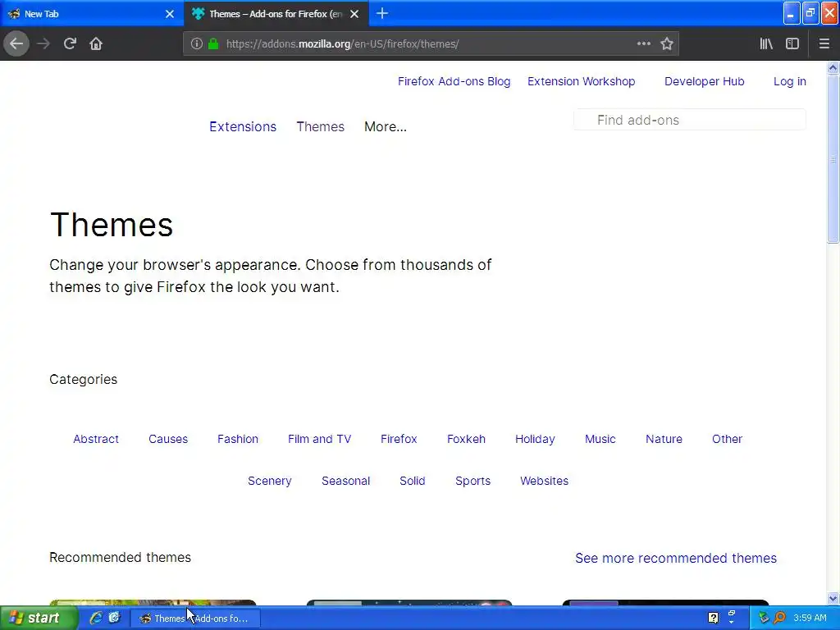Click the 3:59 AM clock
The width and height of the screenshot is (840, 630).
tap(810, 618)
